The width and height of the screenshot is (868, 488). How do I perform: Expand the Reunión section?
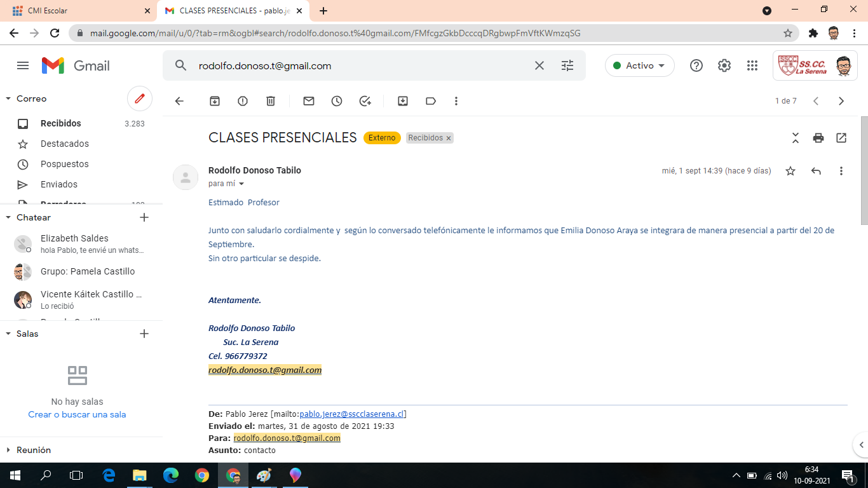click(8, 450)
